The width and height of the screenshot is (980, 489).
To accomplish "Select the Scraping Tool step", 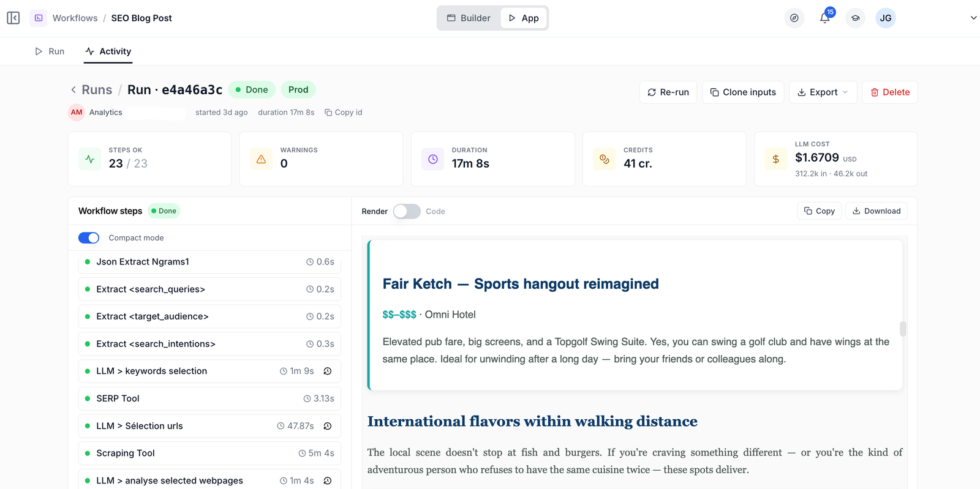I will [x=209, y=454].
